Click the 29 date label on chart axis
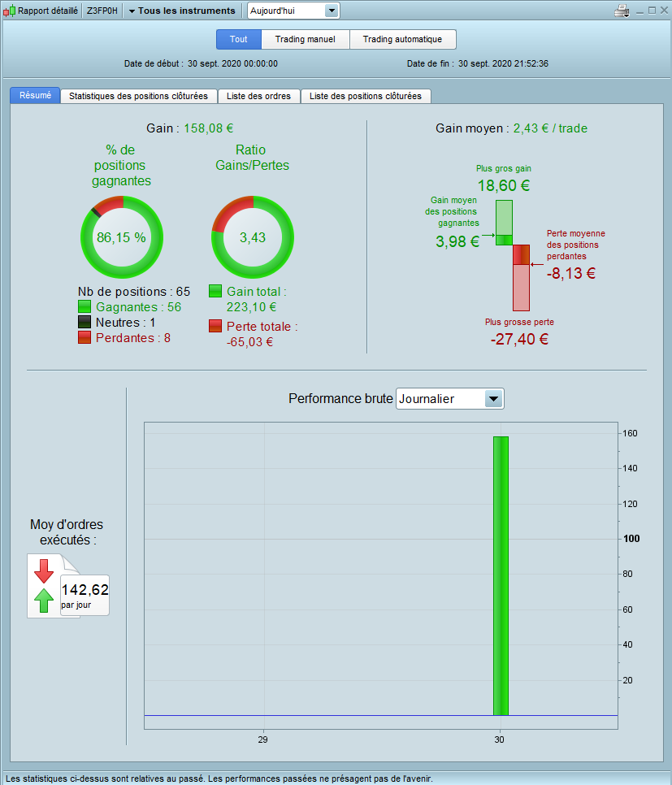This screenshot has width=672, height=785. click(x=263, y=739)
